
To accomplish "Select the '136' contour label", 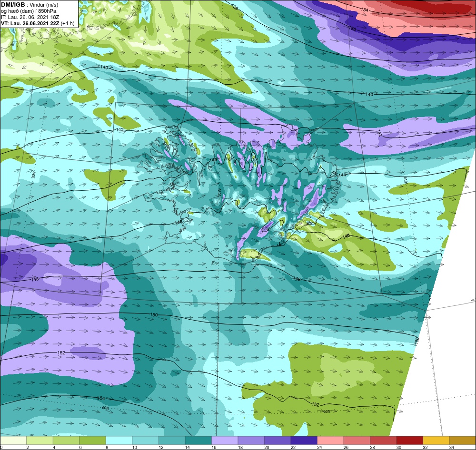I will (x=352, y=29).
